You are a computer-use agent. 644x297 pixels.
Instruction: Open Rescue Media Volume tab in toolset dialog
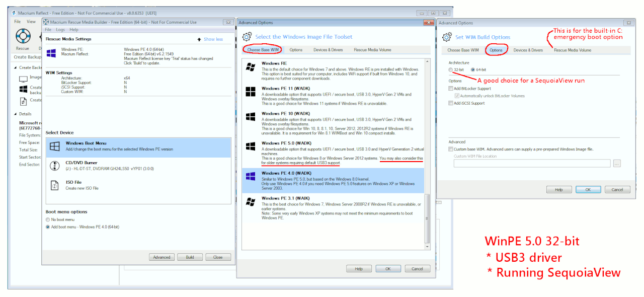pos(372,50)
